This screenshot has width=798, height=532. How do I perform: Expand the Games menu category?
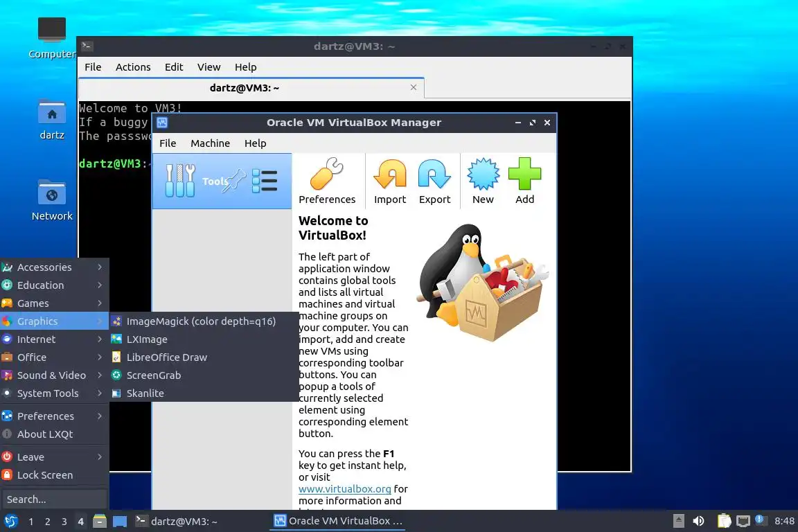(55, 303)
